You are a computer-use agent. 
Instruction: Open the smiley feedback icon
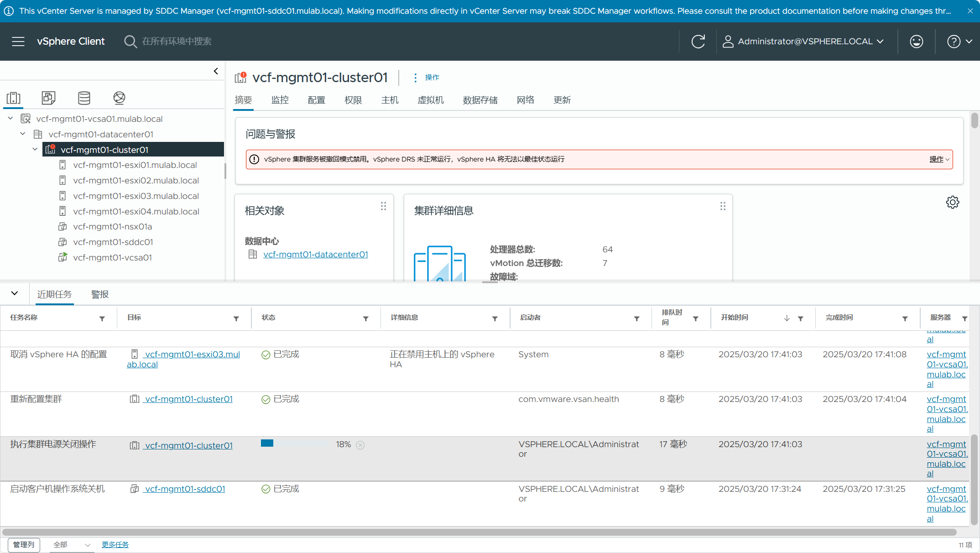916,42
